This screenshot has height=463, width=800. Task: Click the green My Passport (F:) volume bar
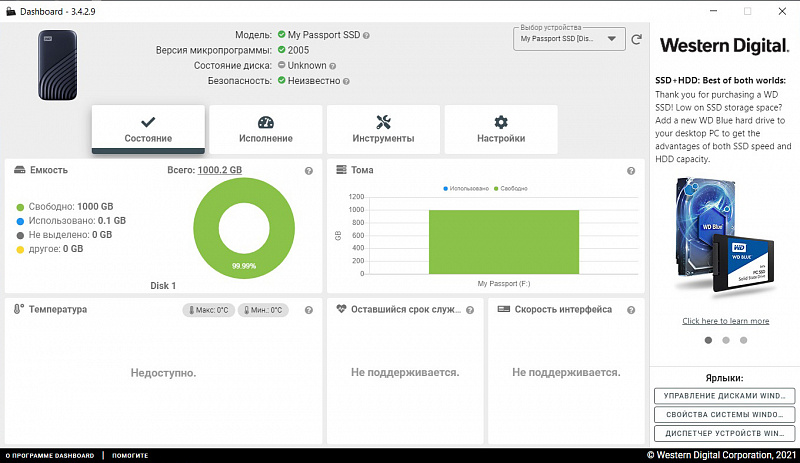point(504,242)
